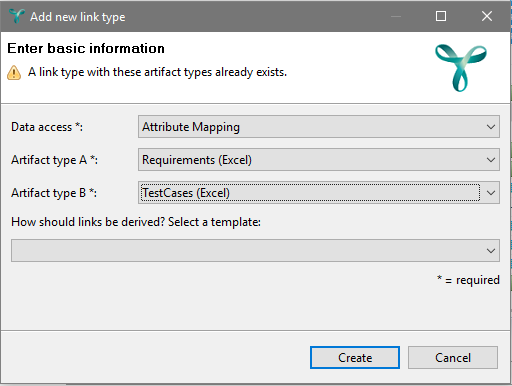Open the Data access dropdown

point(319,127)
